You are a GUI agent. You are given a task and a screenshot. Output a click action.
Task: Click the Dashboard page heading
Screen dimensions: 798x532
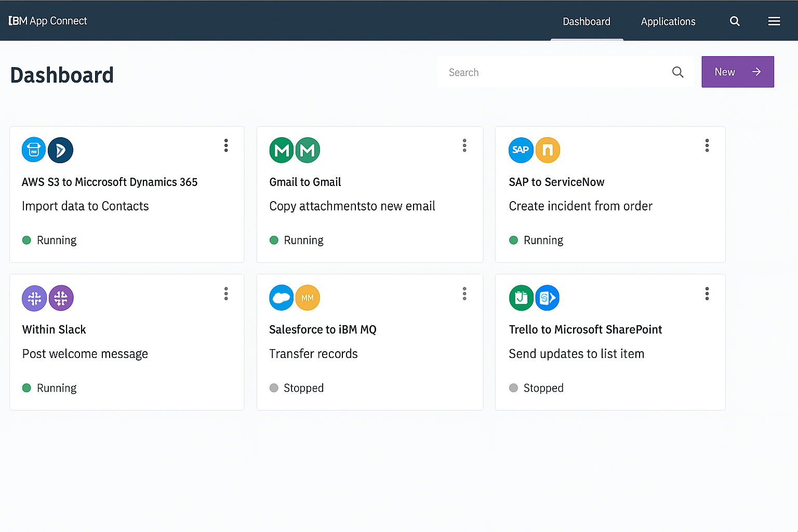click(x=62, y=75)
